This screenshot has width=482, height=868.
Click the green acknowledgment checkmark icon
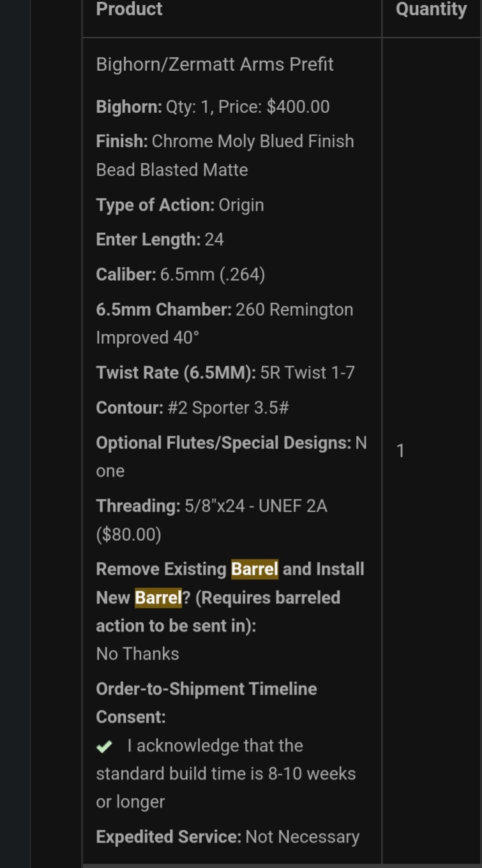[x=104, y=746]
